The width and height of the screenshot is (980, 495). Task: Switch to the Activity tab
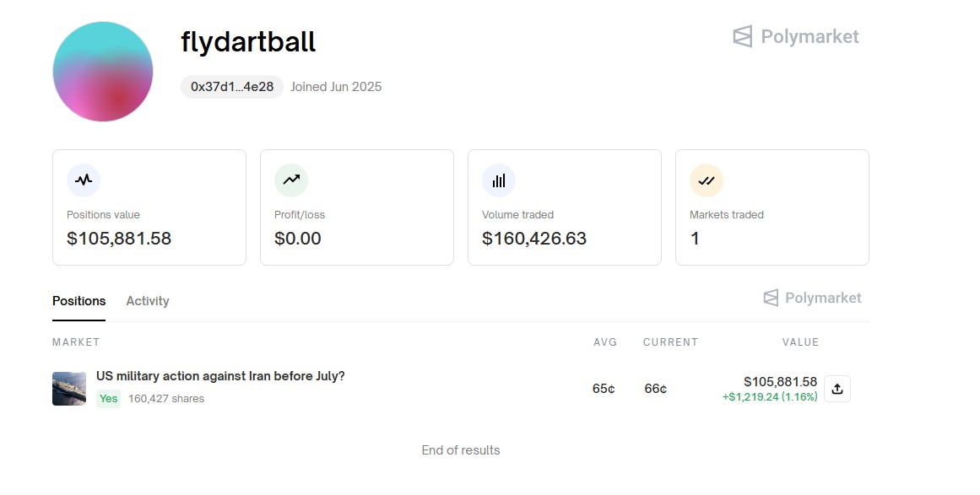[x=148, y=301]
